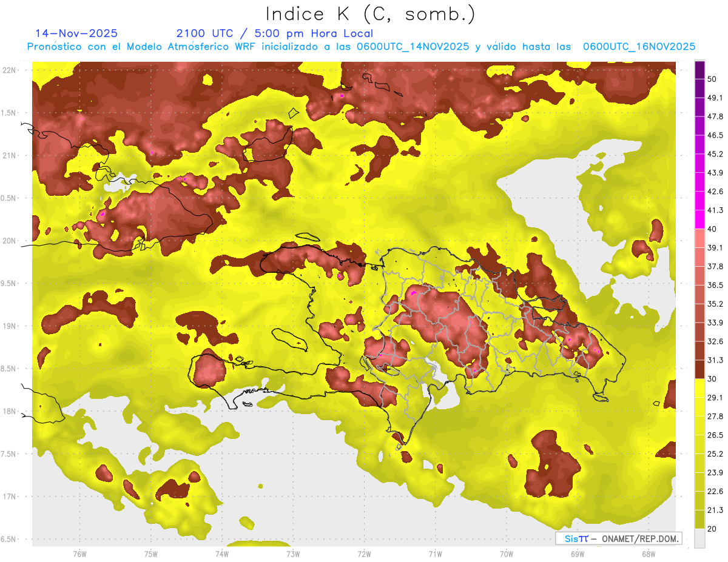Select the magenta swatch between 40 and 41.3

pyautogui.click(x=699, y=219)
